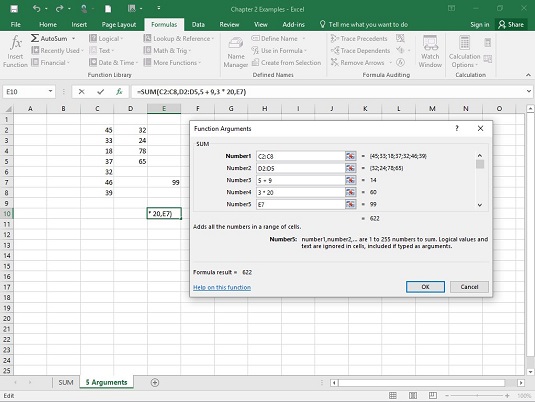Click the AutoSum sigma icon
Viewport: 535px width, 402px height.
click(35, 38)
